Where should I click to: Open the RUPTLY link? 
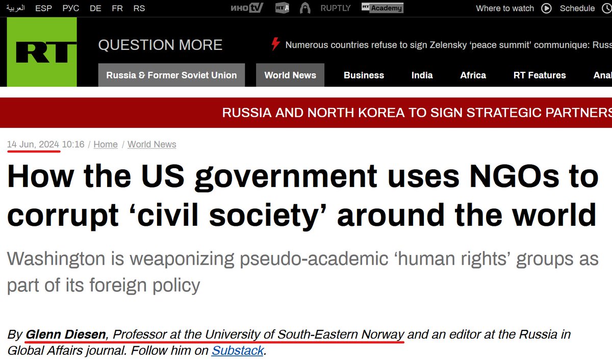(336, 8)
